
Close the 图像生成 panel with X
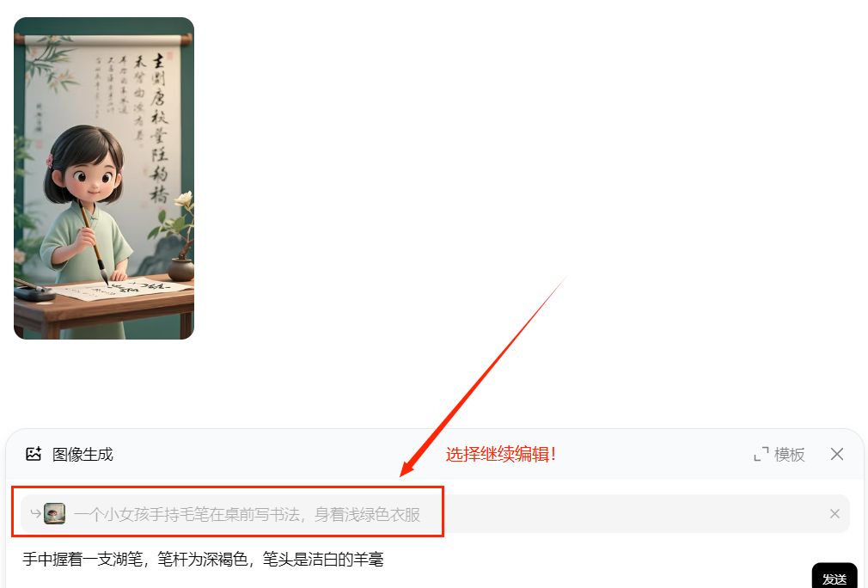click(837, 455)
